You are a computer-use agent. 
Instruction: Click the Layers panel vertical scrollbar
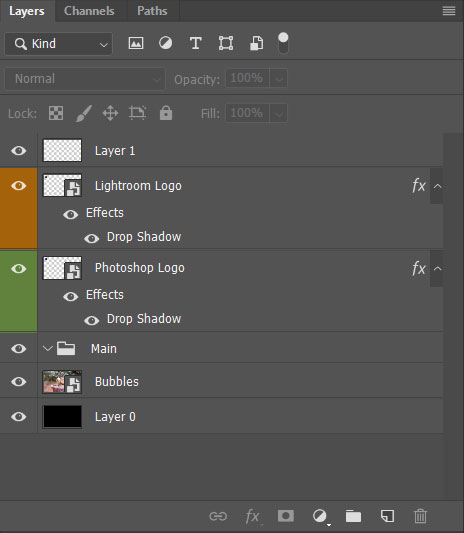click(453, 316)
